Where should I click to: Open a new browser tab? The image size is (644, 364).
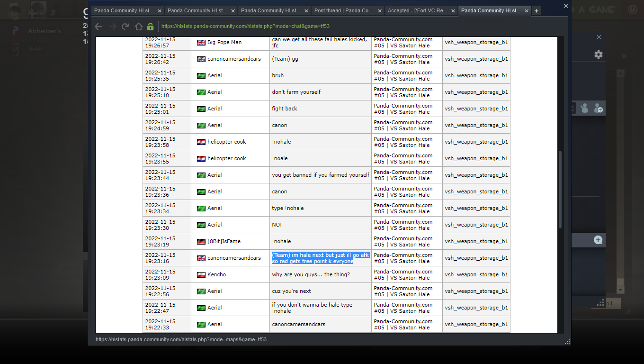536,10
